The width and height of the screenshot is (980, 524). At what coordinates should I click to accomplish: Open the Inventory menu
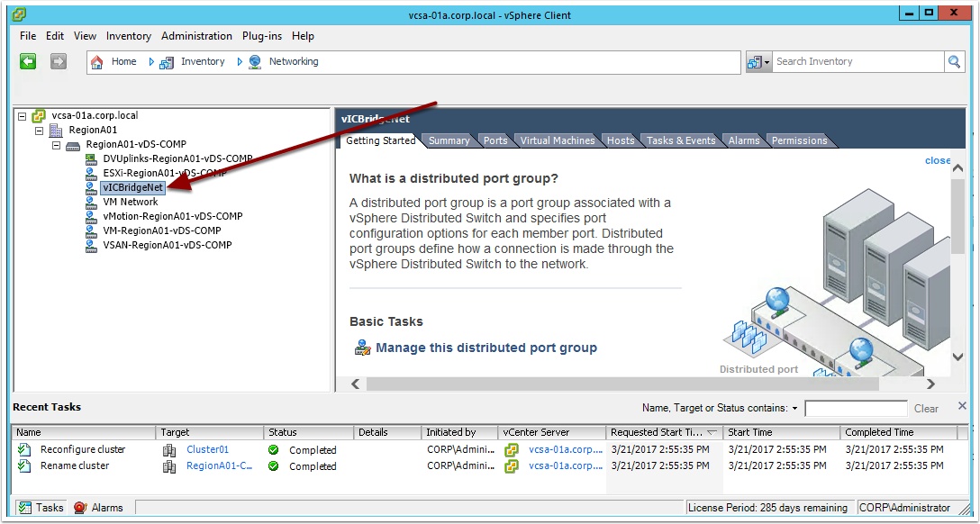coord(129,36)
